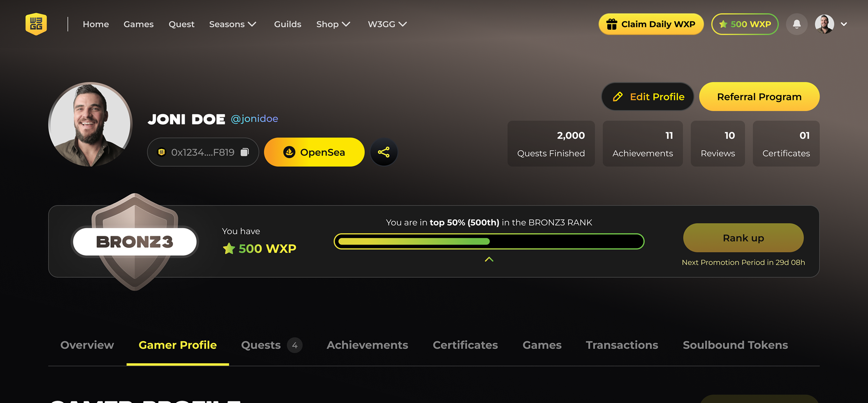Open the user account menu chevron
Image resolution: width=868 pixels, height=403 pixels.
844,24
